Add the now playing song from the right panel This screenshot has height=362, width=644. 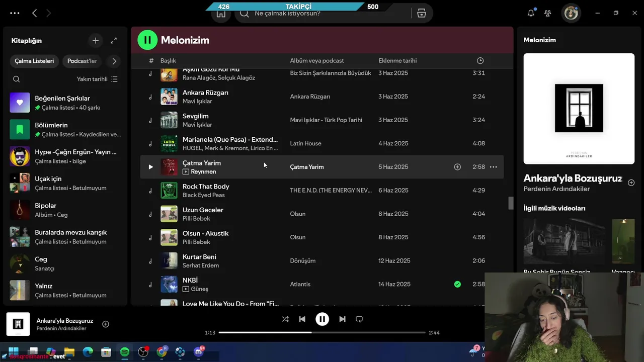pos(631,183)
